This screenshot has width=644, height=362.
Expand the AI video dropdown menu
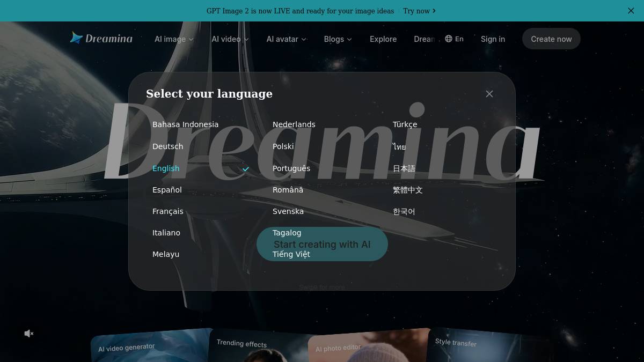pos(230,39)
